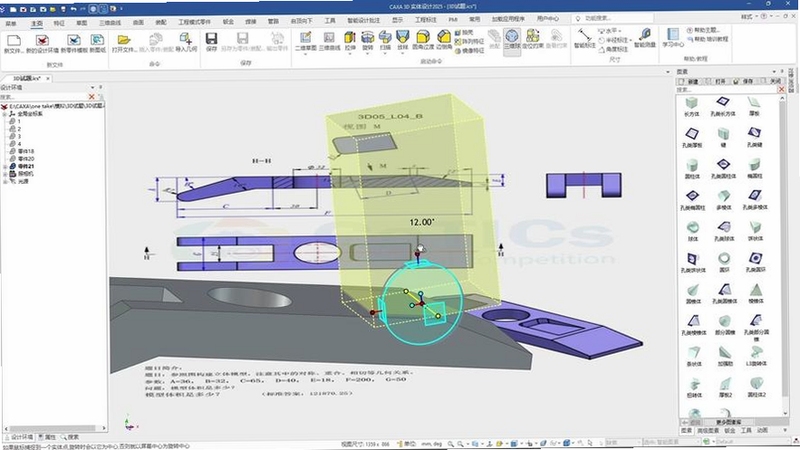This screenshot has height=450, width=800.
Task: Select the Thick Plate (厚板) catalog shape
Action: (755, 107)
